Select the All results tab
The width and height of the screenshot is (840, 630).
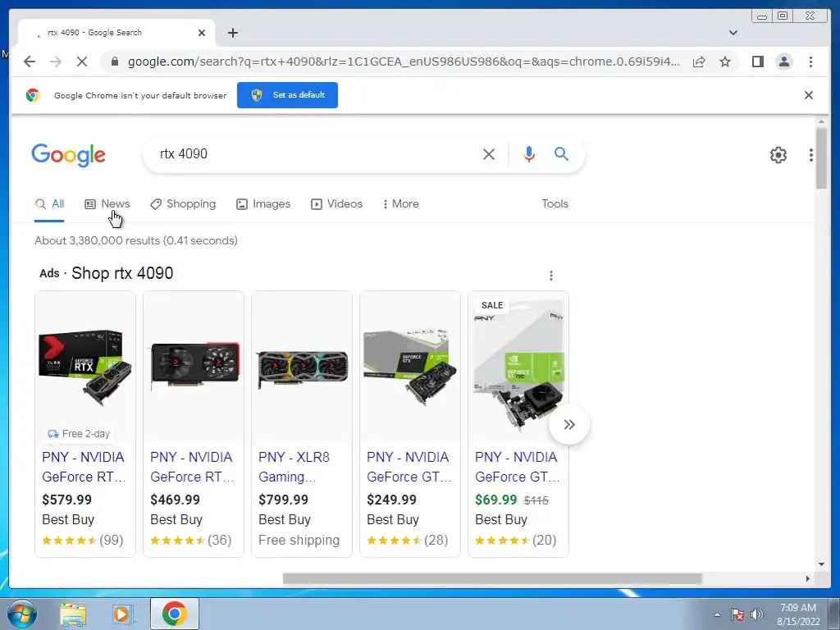(x=49, y=204)
